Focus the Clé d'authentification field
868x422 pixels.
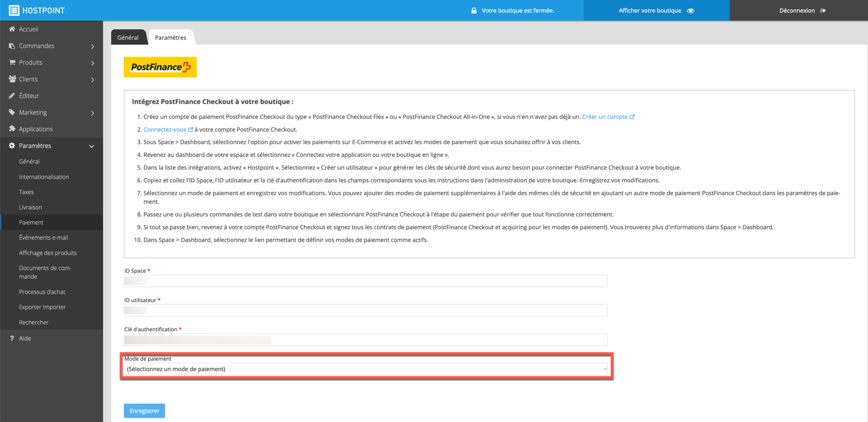click(366, 340)
